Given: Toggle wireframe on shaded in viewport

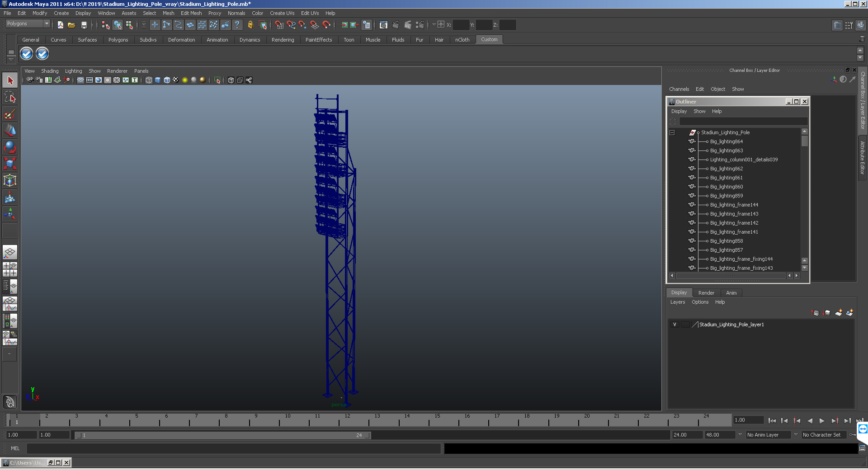Looking at the screenshot, I should [x=167, y=80].
